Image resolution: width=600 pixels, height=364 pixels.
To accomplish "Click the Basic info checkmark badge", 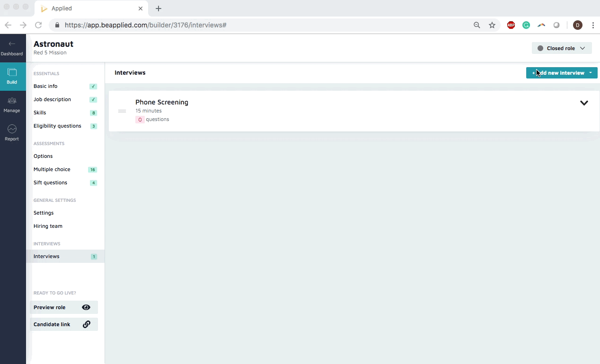I will [x=93, y=87].
